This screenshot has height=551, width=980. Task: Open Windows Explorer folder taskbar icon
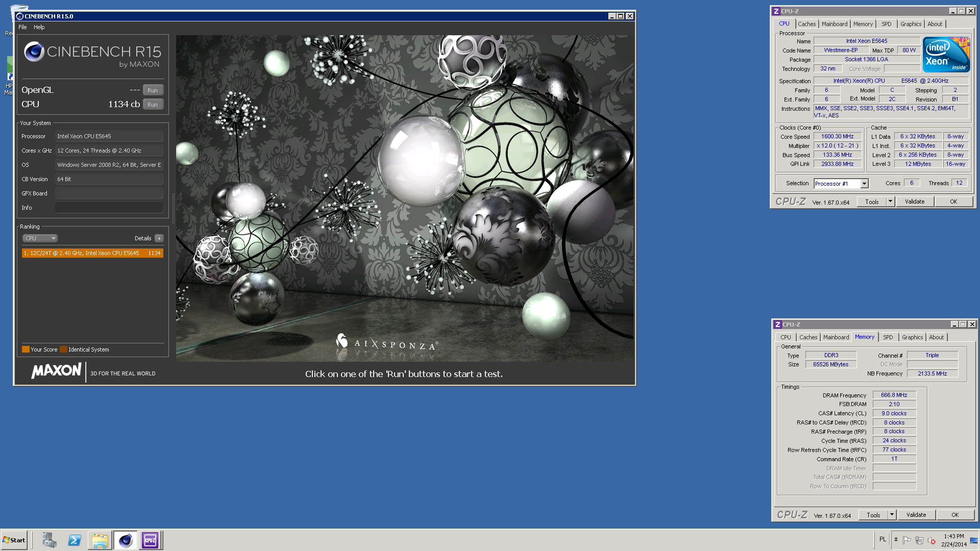tap(100, 540)
